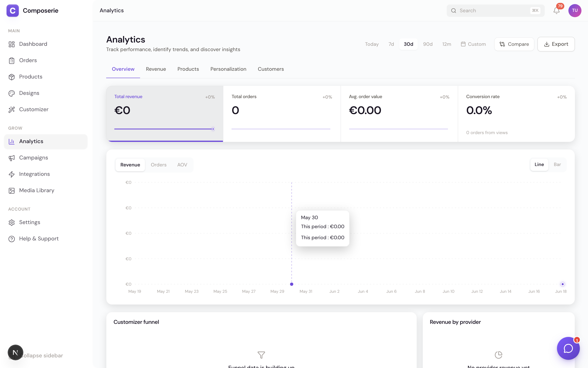
Task: Click the Compare button
Action: click(514, 44)
